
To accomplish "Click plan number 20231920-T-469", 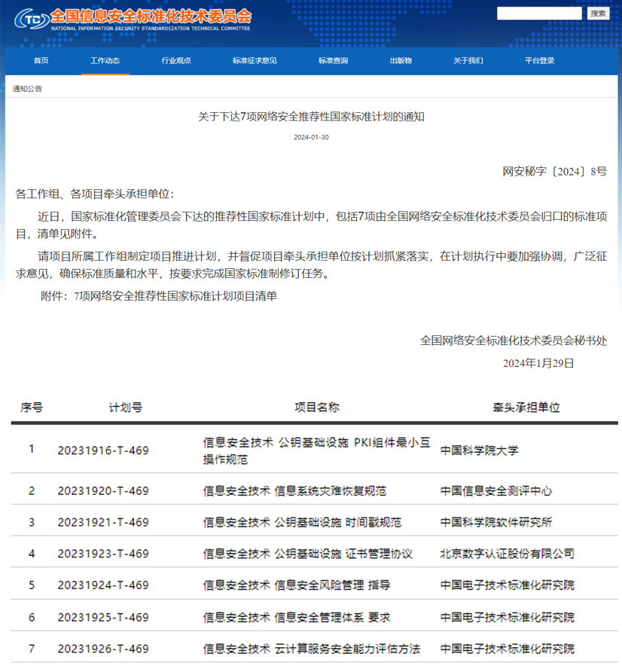I will (103, 490).
